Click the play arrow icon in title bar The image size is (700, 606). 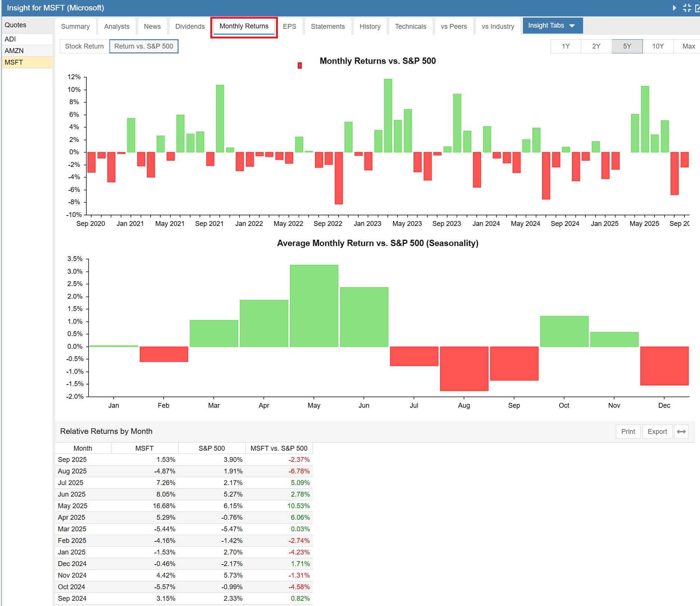(674, 8)
